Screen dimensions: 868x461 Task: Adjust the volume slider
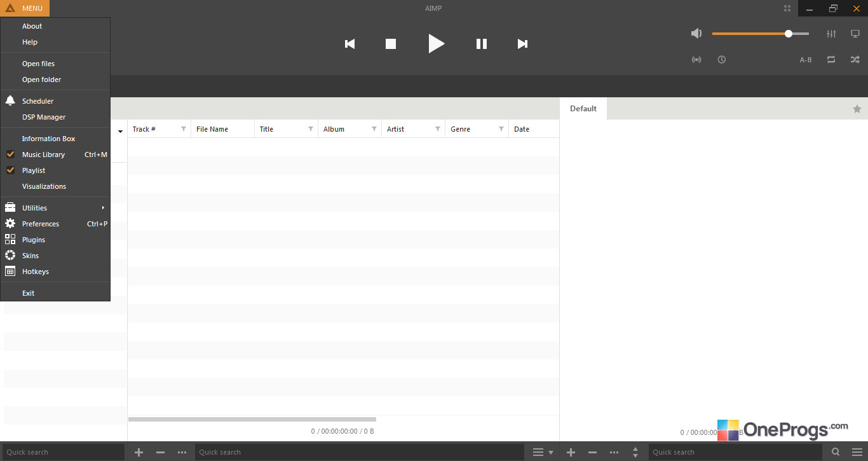click(x=761, y=34)
